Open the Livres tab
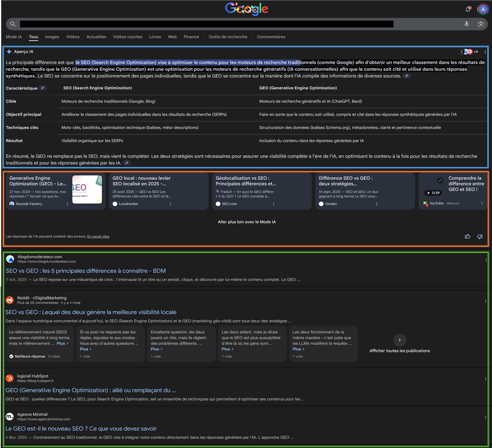The width and height of the screenshot is (492, 448). tap(155, 37)
